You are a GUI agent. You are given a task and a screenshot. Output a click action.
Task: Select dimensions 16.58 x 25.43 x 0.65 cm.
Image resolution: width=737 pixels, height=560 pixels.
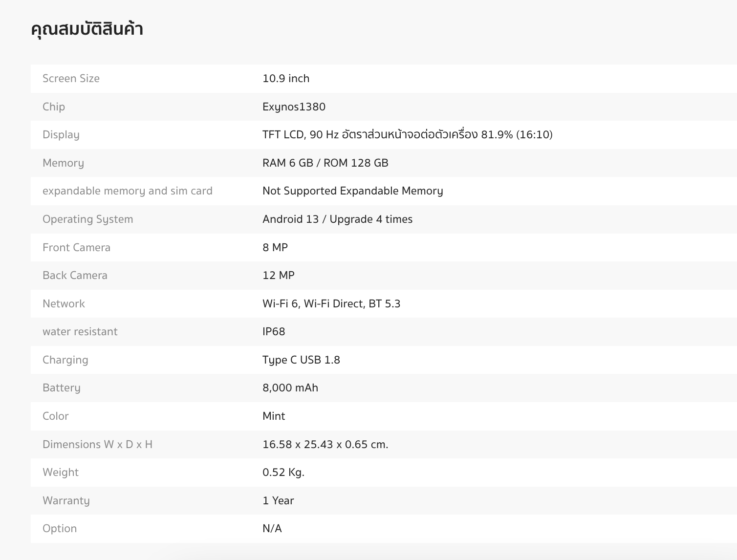[x=325, y=444]
